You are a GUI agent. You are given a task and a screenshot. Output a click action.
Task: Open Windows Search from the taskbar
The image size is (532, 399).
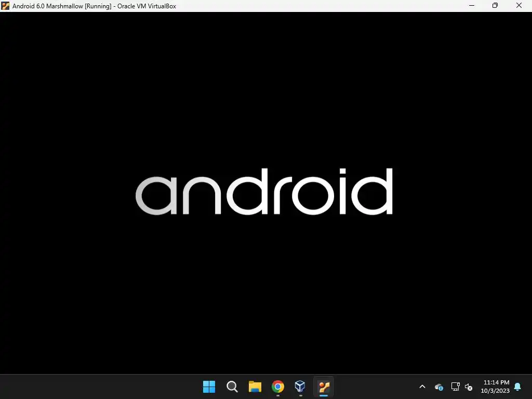click(x=232, y=387)
